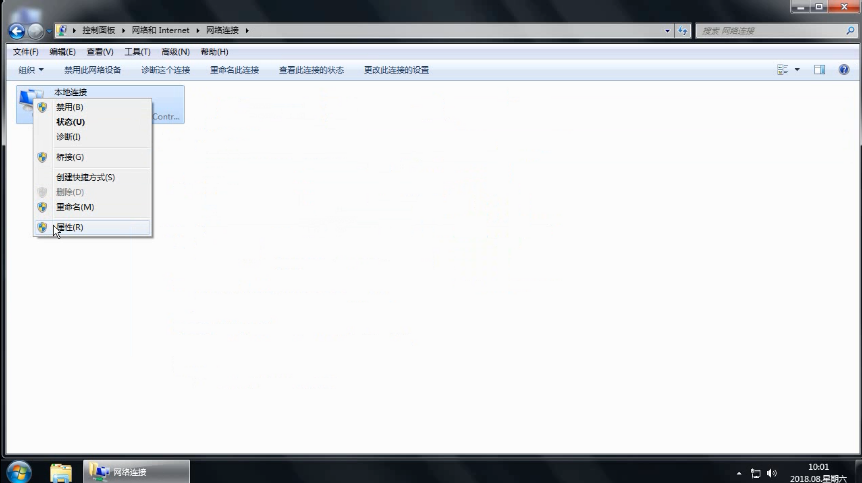The image size is (862, 483).
Task: Expand the 组织 dropdown in toolbar
Action: point(31,70)
